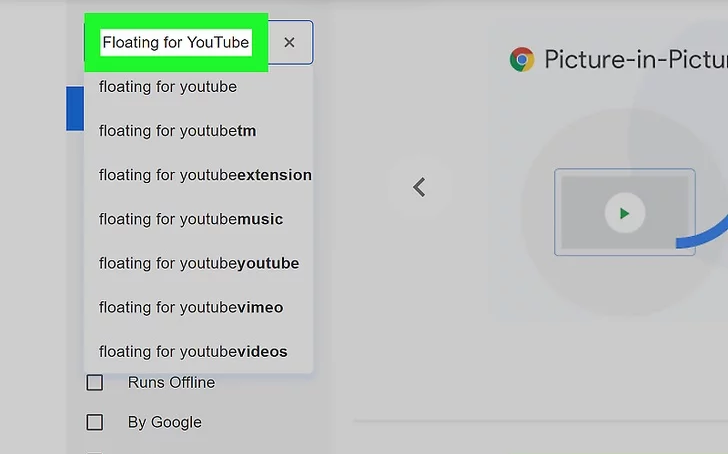Select suggestion 'floating for youtubevideos'
Image resolution: width=728 pixels, height=455 pixels.
pyautogui.click(x=199, y=351)
